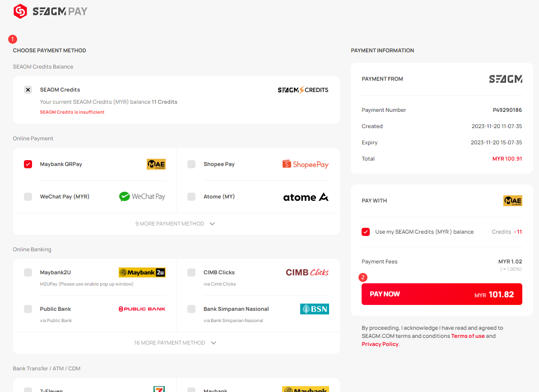The image size is (539, 392).
Task: Click the atome logo
Action: [306, 197]
